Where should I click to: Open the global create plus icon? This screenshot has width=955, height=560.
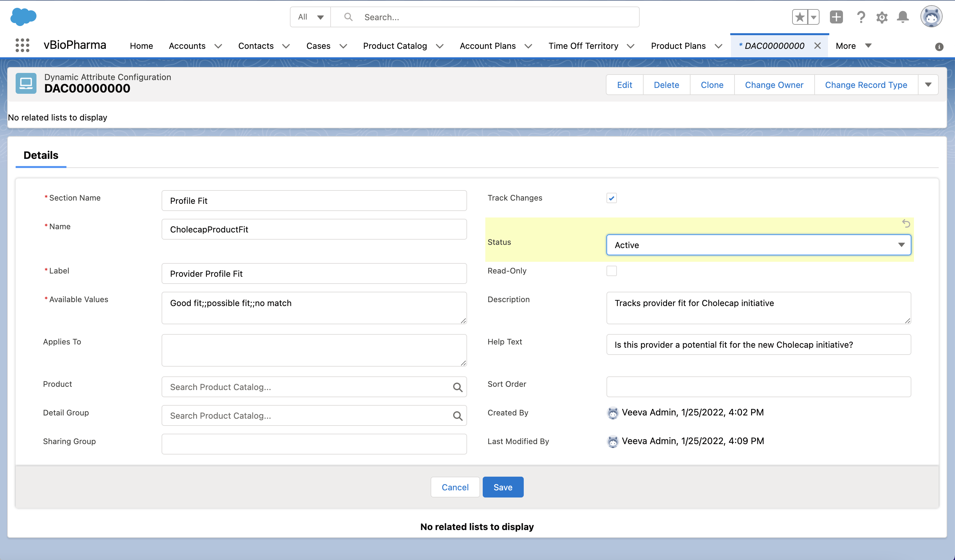pos(836,17)
